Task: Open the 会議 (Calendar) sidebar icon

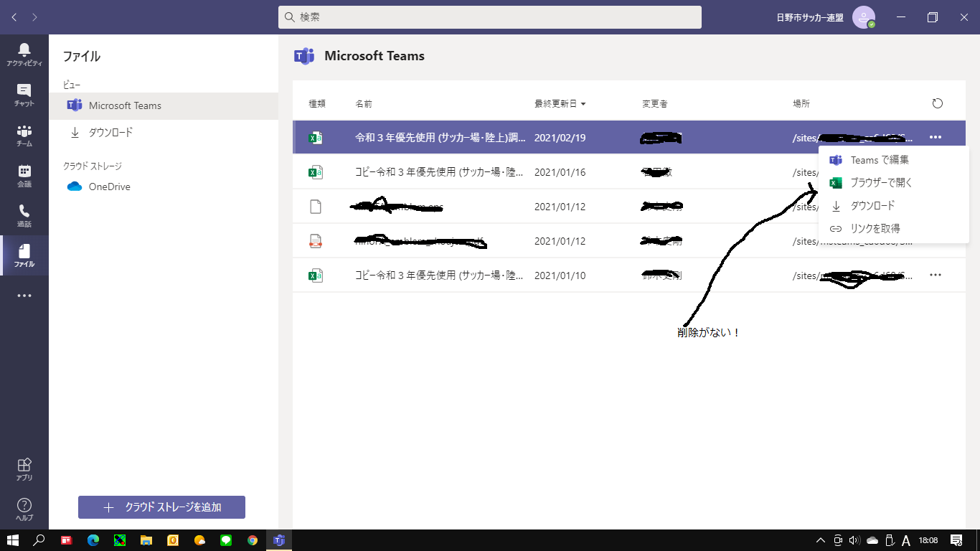Action: (x=24, y=175)
